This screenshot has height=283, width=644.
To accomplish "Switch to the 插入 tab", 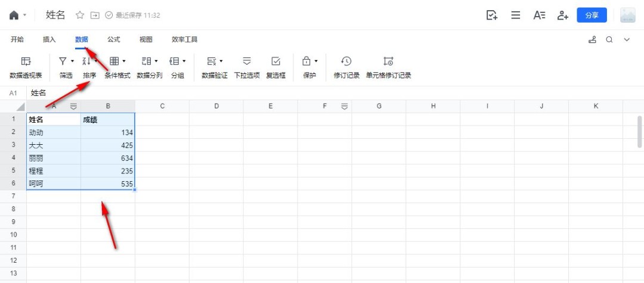I will coord(49,40).
